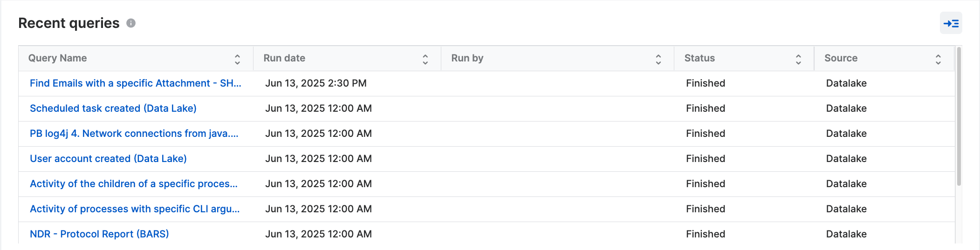Open Scheduled task created (Data Lake) query
Viewport: 980px width, 250px height.
pyautogui.click(x=113, y=108)
